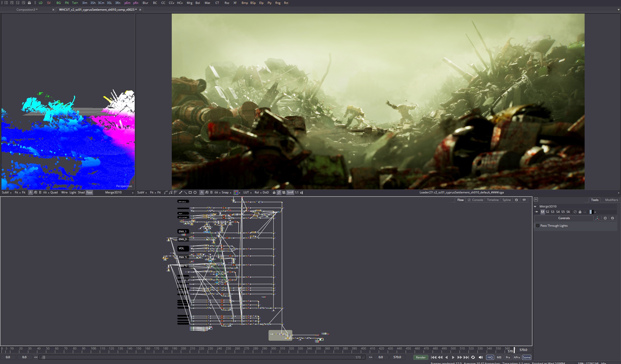Open the 3D transform tab icon

[597, 218]
